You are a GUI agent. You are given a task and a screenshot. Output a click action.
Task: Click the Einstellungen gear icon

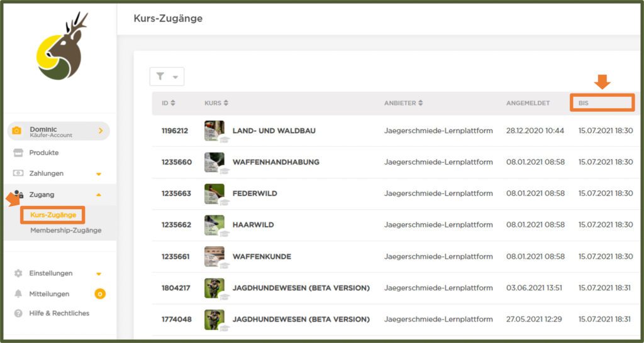(x=18, y=273)
